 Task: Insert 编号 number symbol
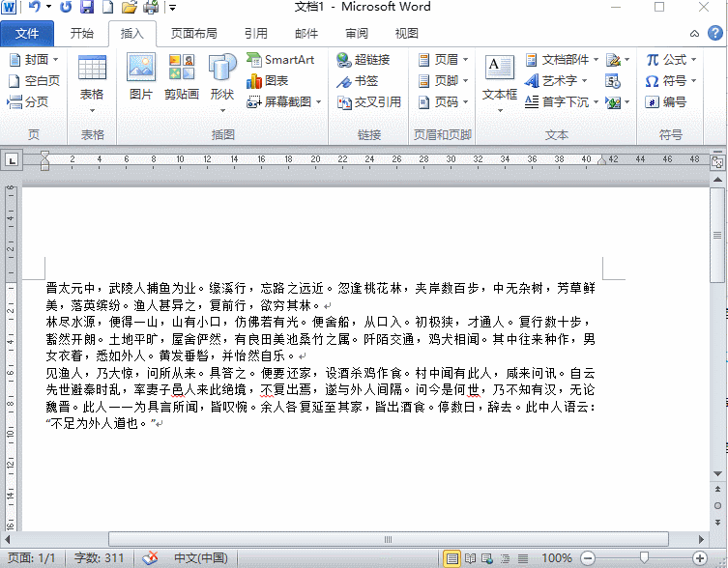[x=666, y=101]
